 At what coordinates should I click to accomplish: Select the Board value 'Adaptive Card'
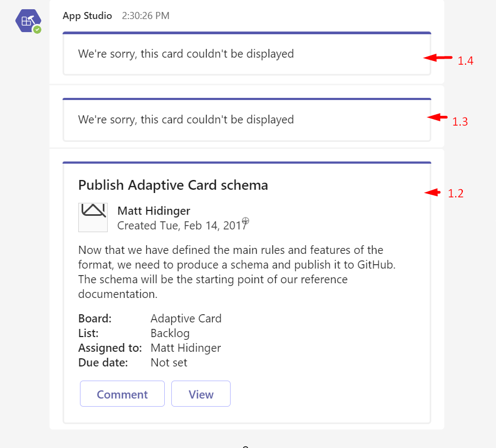tap(186, 318)
